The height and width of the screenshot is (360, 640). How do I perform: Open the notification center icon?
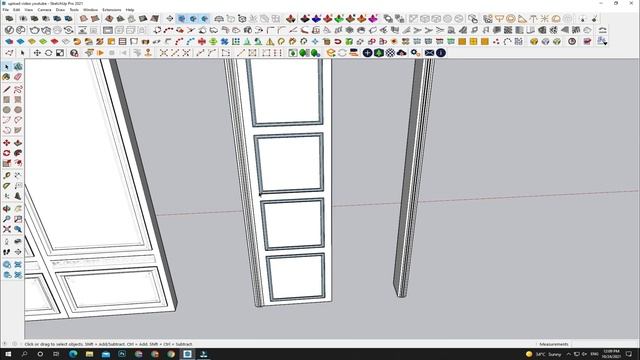point(629,354)
